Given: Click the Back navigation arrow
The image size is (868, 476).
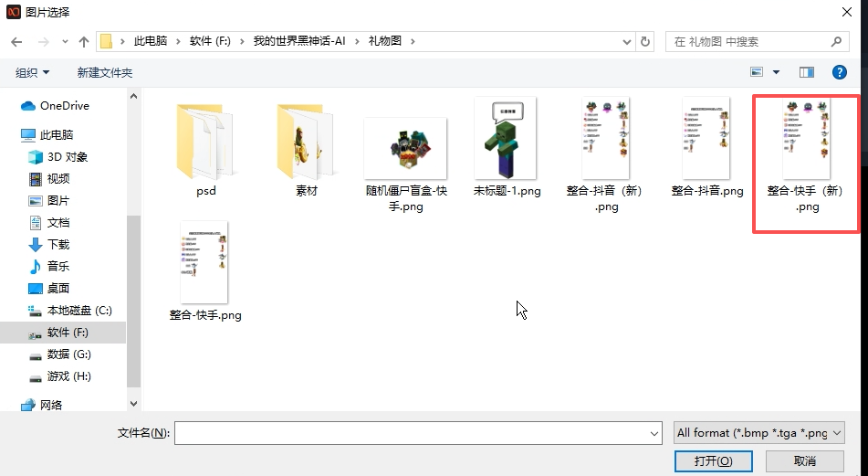Looking at the screenshot, I should click(x=16, y=42).
